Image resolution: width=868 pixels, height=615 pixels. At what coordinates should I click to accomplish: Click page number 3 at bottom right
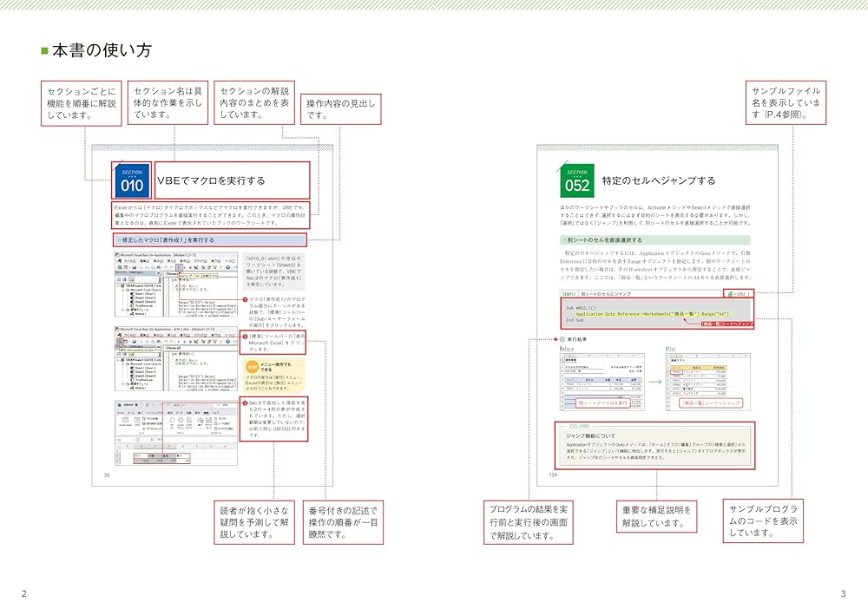point(843,593)
